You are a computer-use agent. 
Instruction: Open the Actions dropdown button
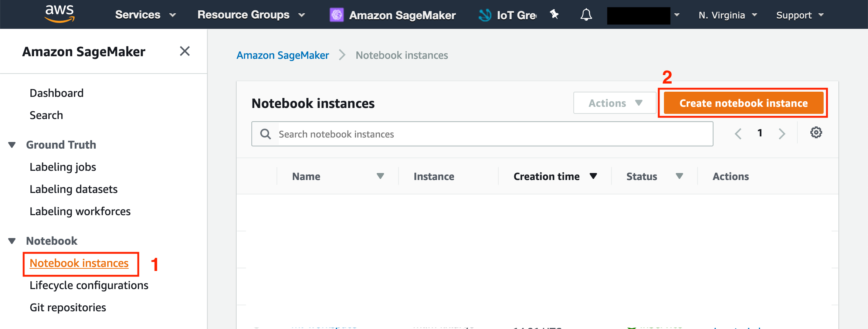pyautogui.click(x=615, y=103)
